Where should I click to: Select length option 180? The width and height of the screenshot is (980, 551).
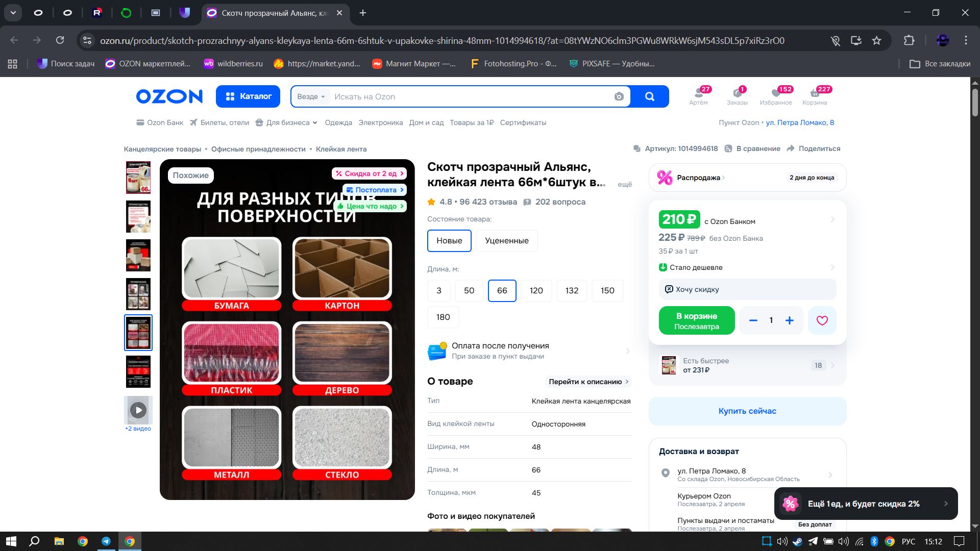coord(443,317)
